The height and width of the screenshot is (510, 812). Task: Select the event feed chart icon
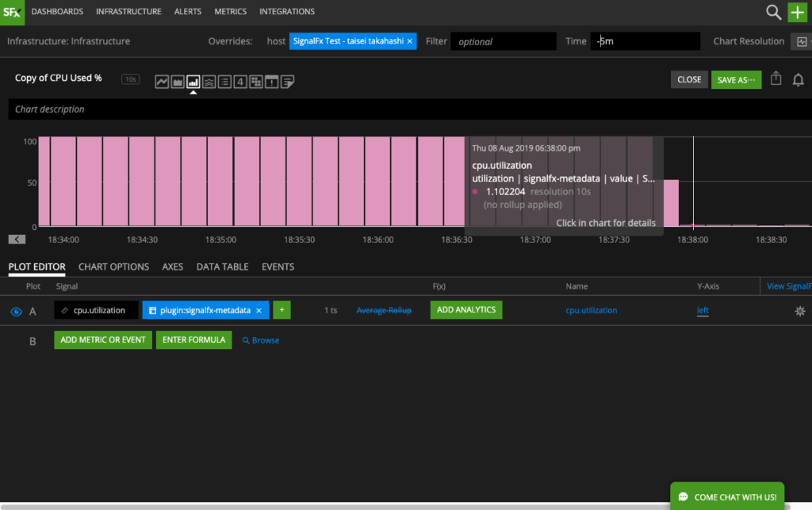coord(271,81)
